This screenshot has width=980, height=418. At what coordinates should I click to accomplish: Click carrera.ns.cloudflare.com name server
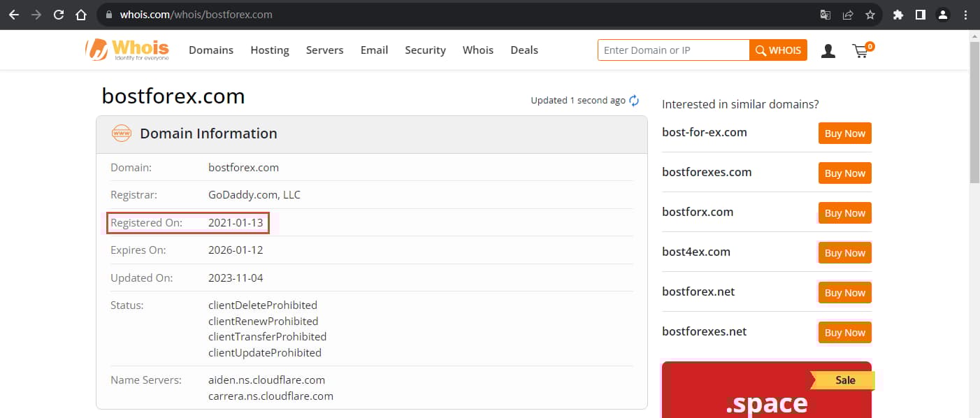tap(271, 396)
